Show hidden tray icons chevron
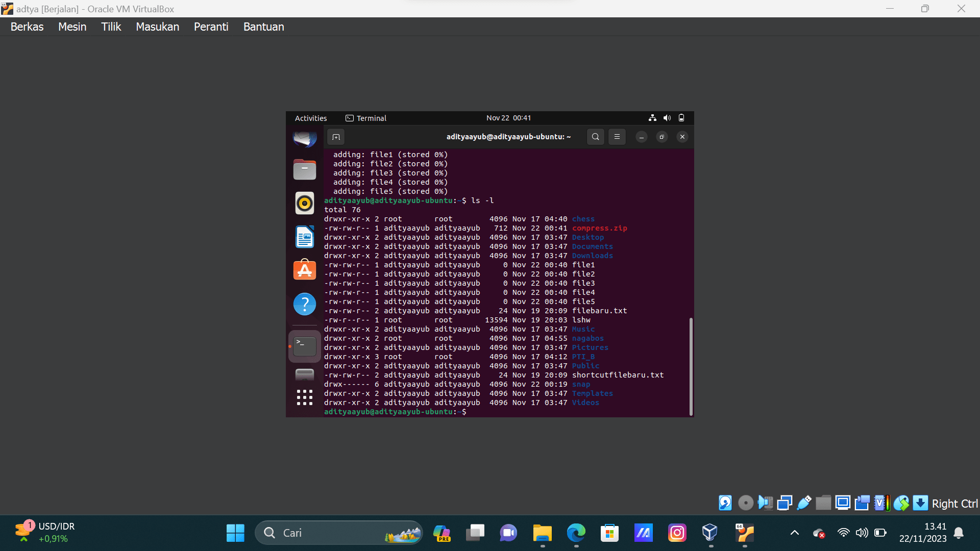Image resolution: width=980 pixels, height=551 pixels. click(x=794, y=533)
